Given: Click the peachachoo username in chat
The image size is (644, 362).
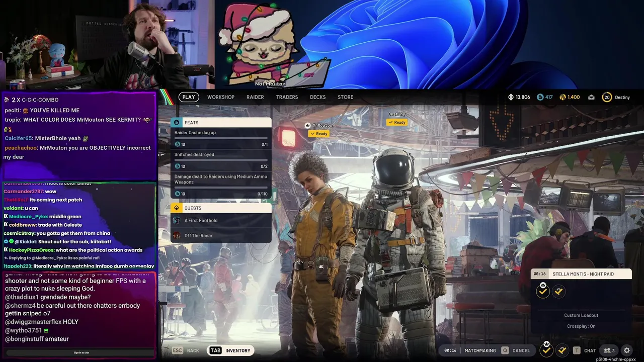Looking at the screenshot, I should [21, 148].
